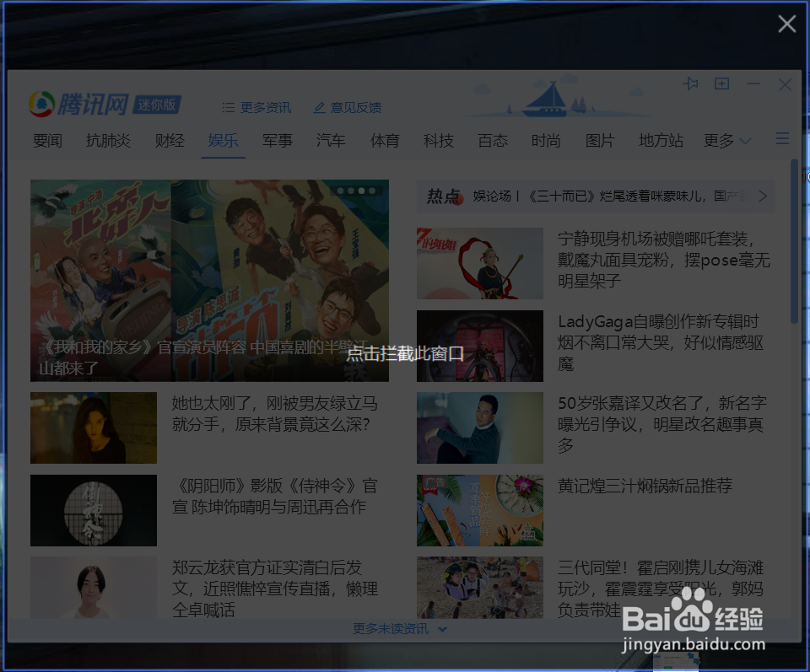The width and height of the screenshot is (810, 672).
Task: Close the dark overlay with top-right X
Action: click(786, 24)
